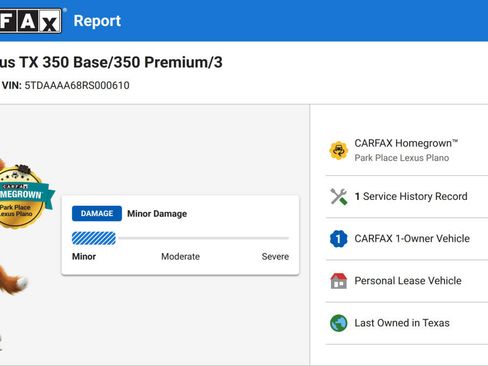488x366 pixels.
Task: Open CARFAX 1-Owner Vehicle item
Action: pos(412,239)
